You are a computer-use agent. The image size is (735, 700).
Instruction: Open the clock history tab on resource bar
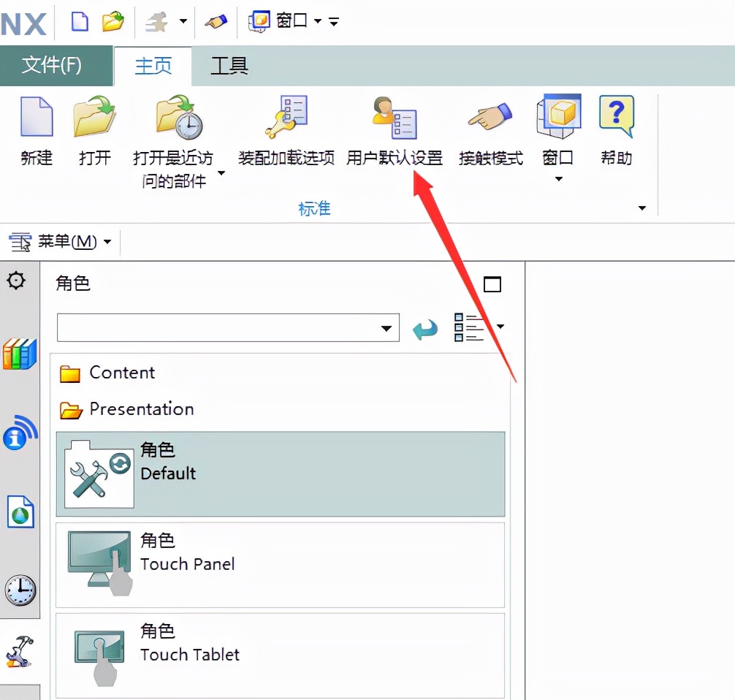point(20,590)
